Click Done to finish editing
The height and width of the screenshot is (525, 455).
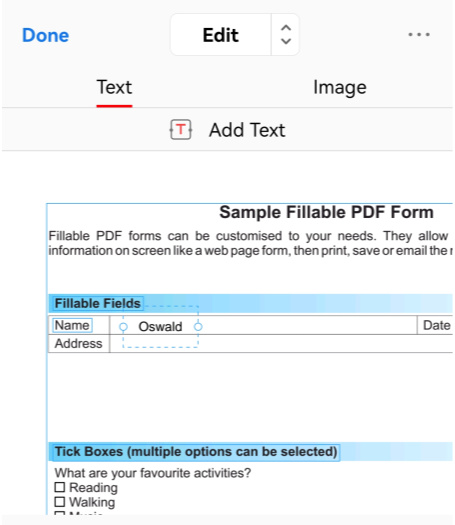click(46, 35)
